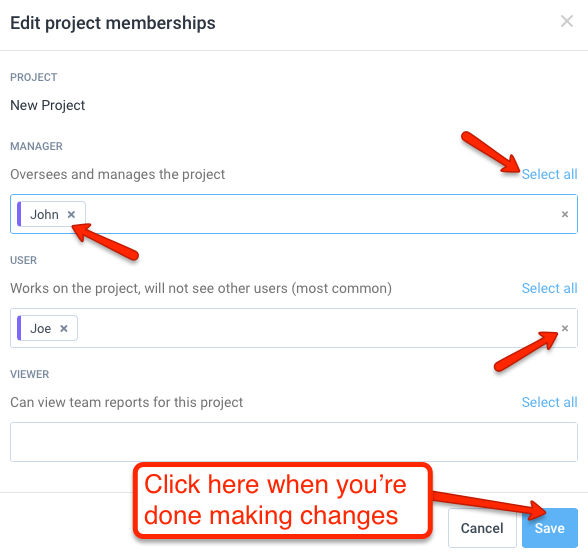Select all members as Viewer
Screen dimensions: 588x554
click(x=549, y=402)
